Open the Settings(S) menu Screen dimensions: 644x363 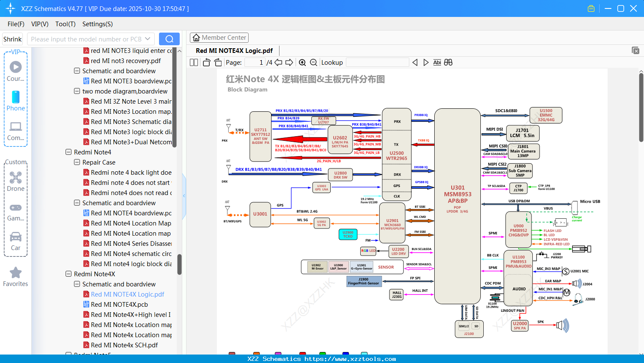point(98,24)
